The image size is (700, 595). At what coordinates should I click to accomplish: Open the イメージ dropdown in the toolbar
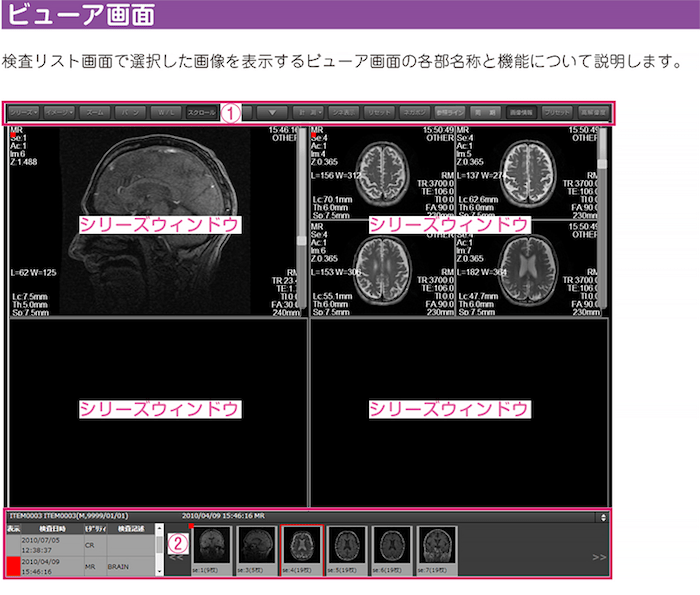[59, 113]
